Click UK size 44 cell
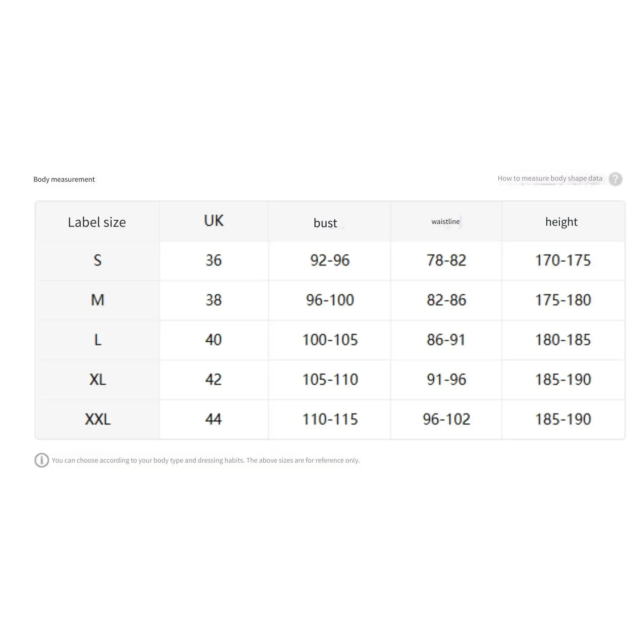644x644 pixels. 214,419
